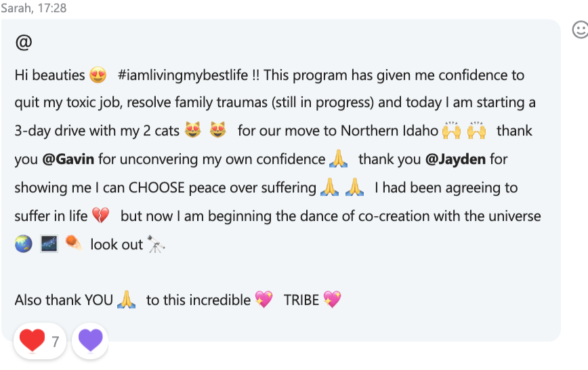Click the heart-eyes face emoji after beauties
Image resolution: width=588 pixels, height=370 pixels.
[98, 75]
